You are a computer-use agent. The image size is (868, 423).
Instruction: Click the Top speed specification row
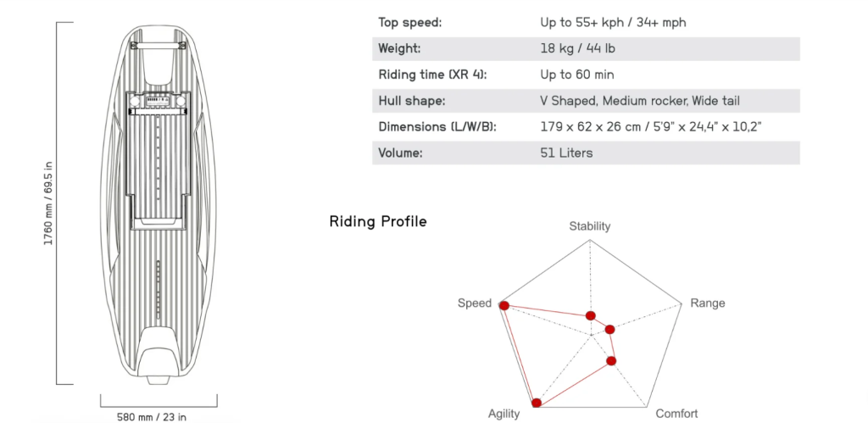586,23
